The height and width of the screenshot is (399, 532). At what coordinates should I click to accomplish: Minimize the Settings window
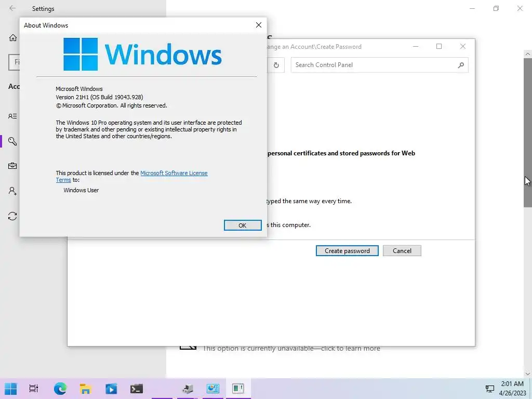[472, 8]
